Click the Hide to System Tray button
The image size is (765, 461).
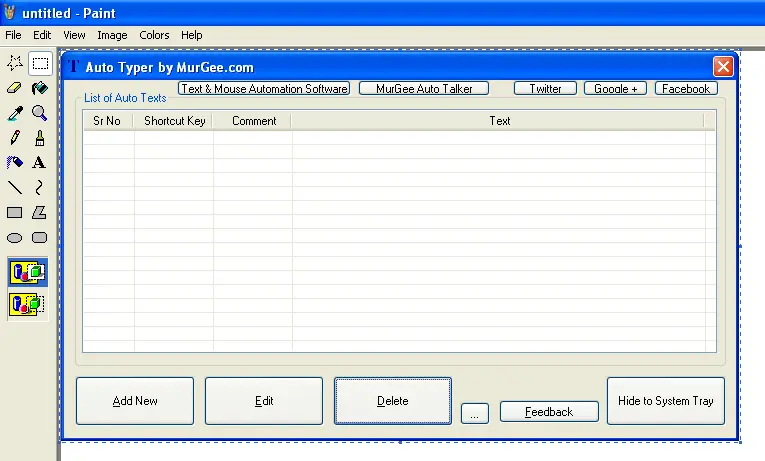(x=665, y=401)
